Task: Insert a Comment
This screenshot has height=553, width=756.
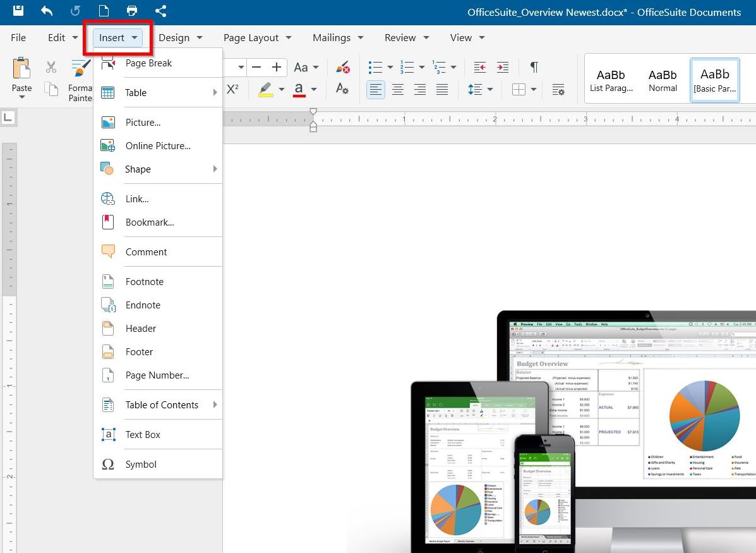Action: point(158,252)
